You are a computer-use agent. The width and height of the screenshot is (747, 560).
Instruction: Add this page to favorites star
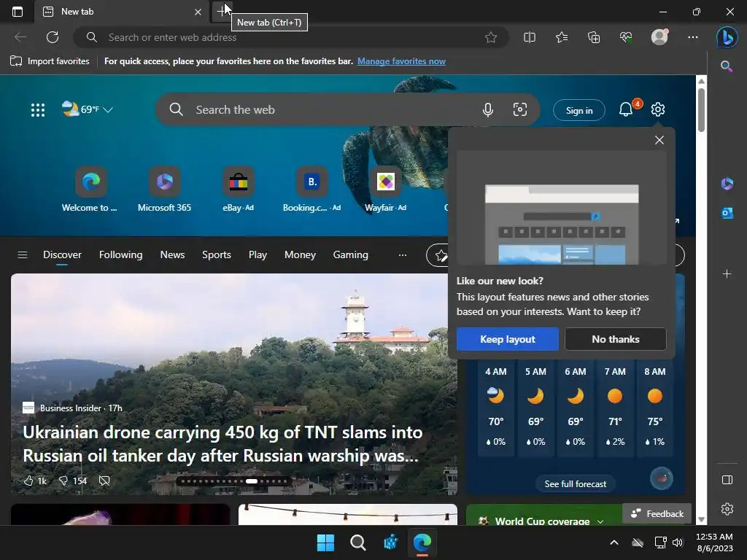[x=491, y=37]
